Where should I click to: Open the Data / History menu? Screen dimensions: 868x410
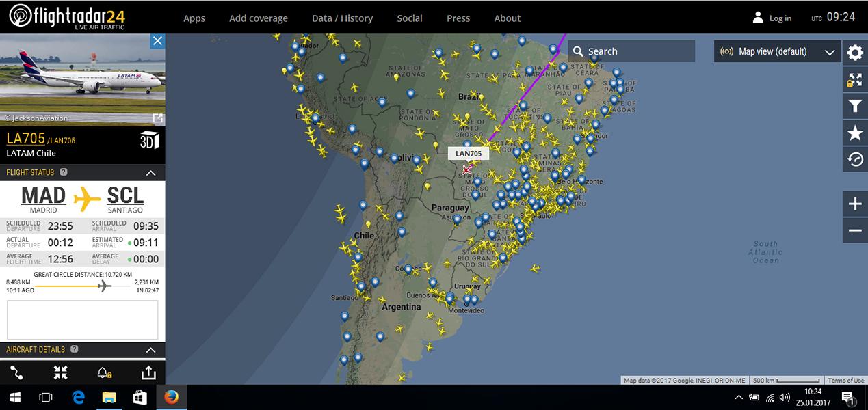pyautogui.click(x=342, y=18)
